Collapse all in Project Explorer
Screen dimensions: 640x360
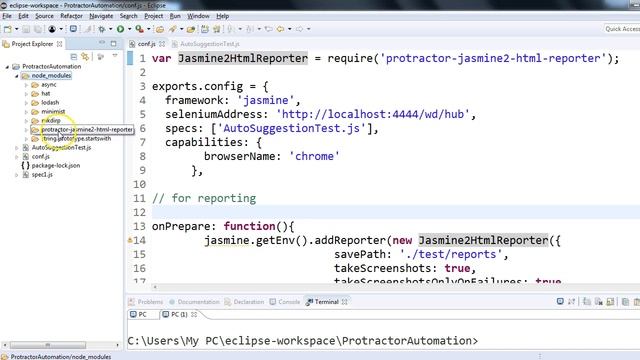[74, 56]
